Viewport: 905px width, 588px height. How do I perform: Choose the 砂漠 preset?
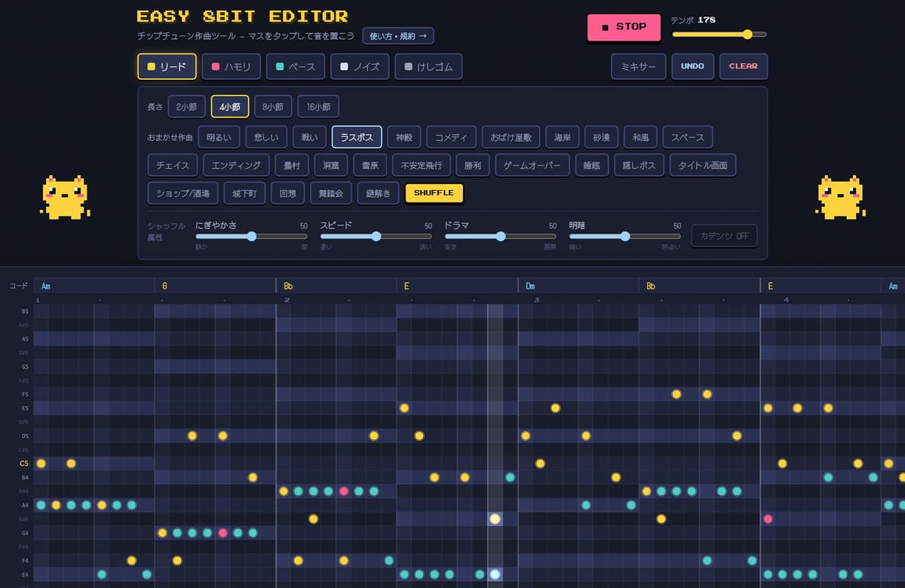click(601, 137)
